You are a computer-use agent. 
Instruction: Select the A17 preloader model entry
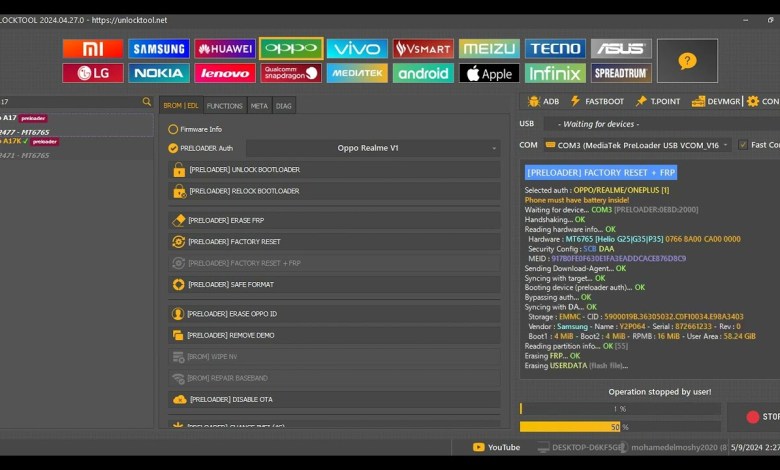[77, 125]
